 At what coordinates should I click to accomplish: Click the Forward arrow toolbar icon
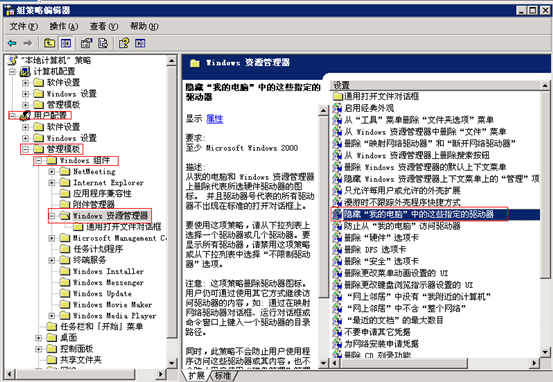(28, 43)
